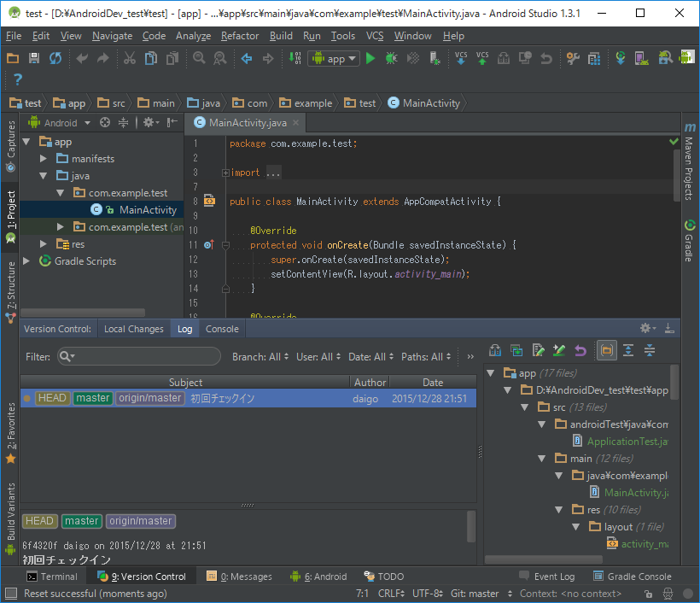Viewport: 700px width, 603px height.
Task: Toggle Show Directories icon in commit details toolbar
Action: 607,351
